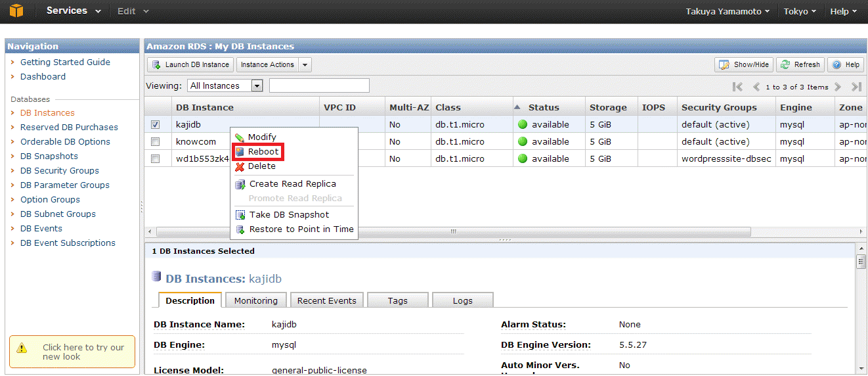Click the Take DB Snapshot icon
This screenshot has height=376, width=868.
click(x=240, y=215)
